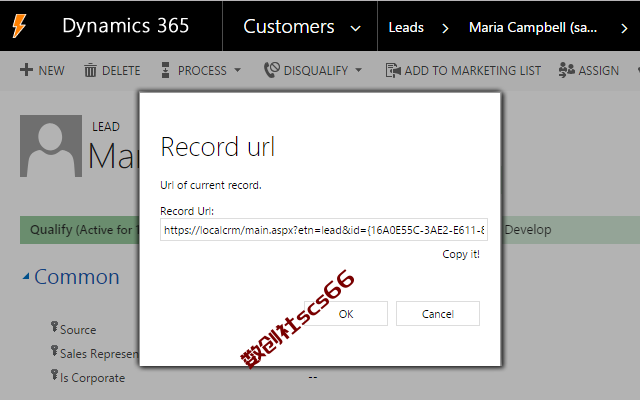Click the Source field label
640x400 pixels.
coord(78,330)
